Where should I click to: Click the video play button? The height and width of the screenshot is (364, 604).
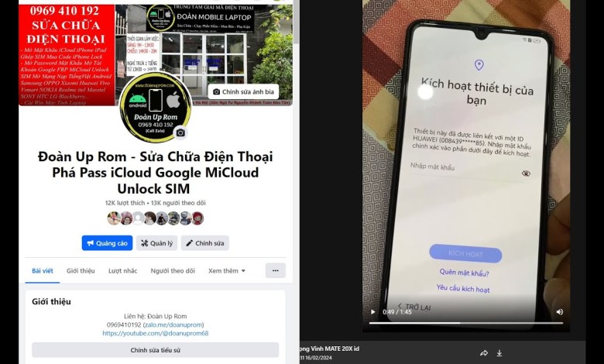[x=372, y=311]
